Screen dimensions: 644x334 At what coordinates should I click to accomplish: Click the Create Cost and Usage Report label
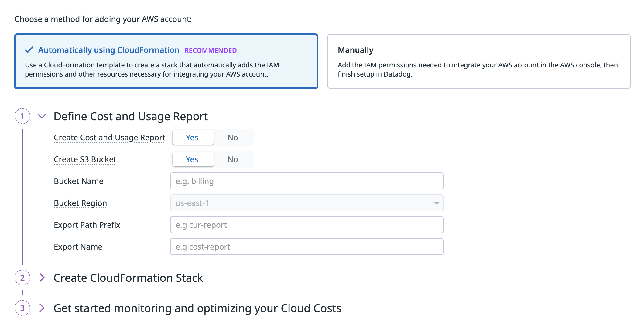tap(109, 138)
